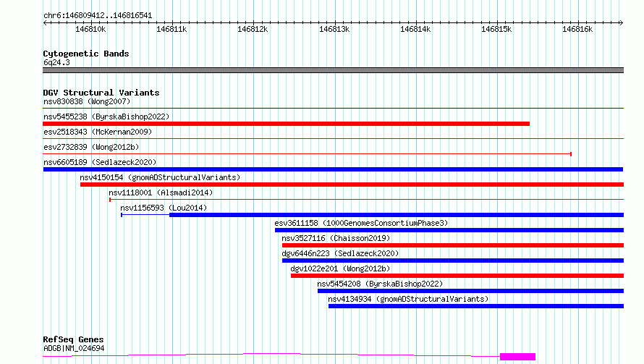
Task: Click the dgv6446n223 (Sedlazeck2020) label
Action: click(x=340, y=253)
